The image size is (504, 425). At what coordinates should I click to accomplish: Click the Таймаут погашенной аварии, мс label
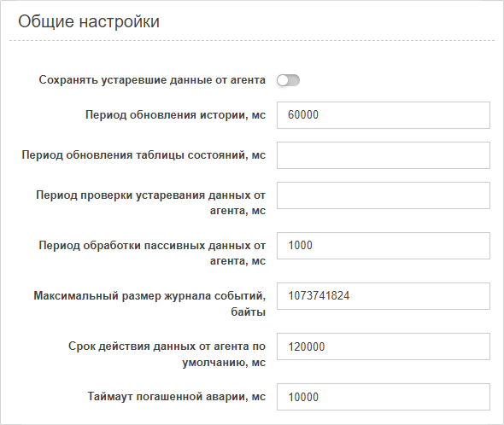coord(177,397)
